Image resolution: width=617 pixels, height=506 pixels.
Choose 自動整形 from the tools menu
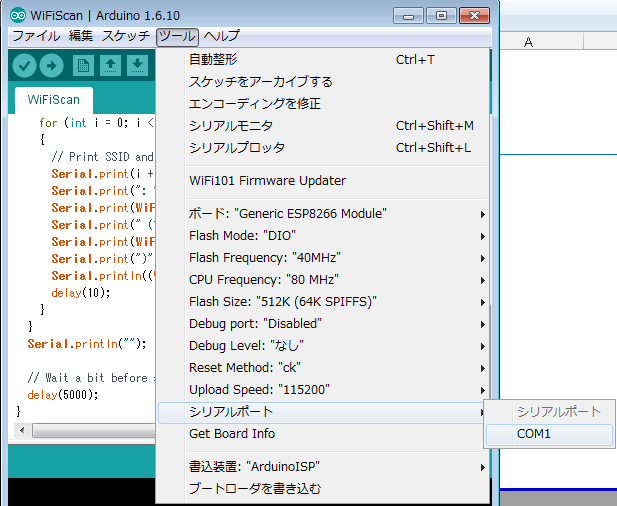pyautogui.click(x=323, y=60)
